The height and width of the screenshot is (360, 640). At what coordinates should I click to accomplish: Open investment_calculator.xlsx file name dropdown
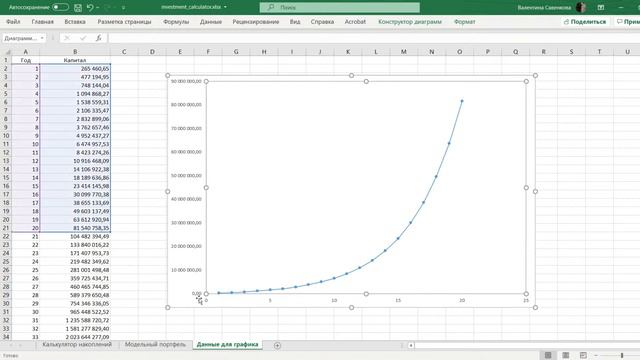click(x=225, y=7)
